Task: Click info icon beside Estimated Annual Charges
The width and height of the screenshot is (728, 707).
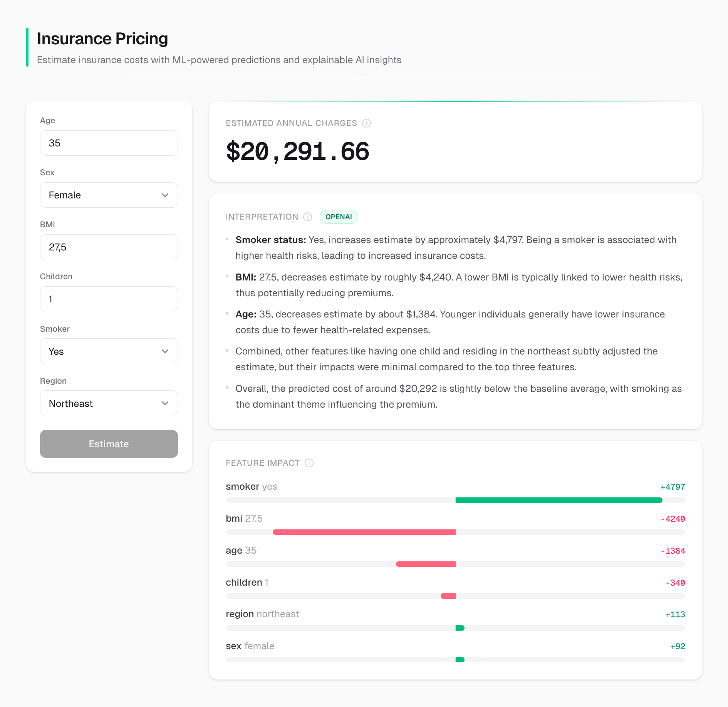Action: pyautogui.click(x=366, y=123)
